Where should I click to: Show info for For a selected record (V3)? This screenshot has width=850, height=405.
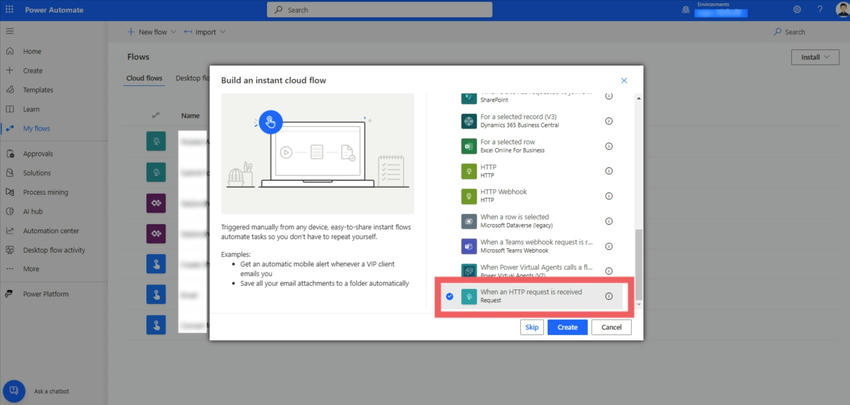coord(609,121)
